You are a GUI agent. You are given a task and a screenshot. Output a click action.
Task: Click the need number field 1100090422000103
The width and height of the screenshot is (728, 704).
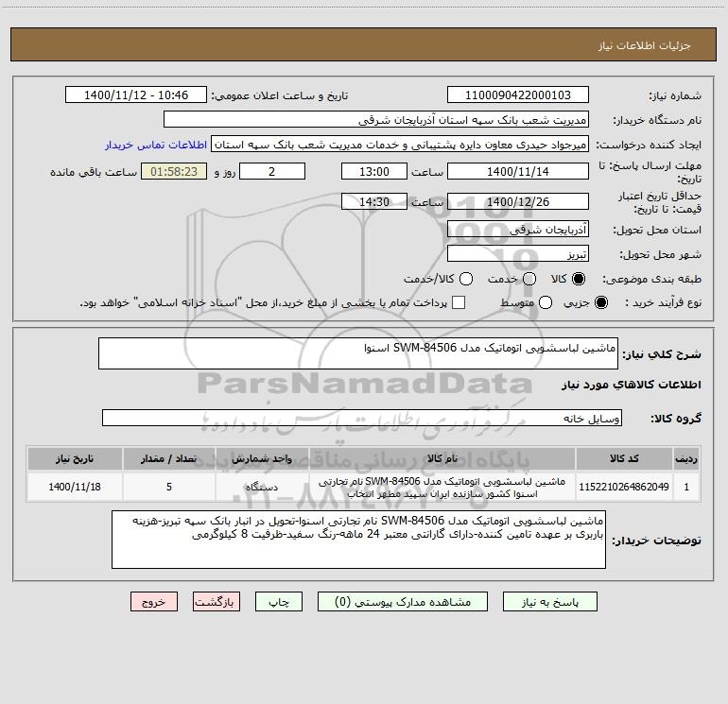tap(518, 94)
